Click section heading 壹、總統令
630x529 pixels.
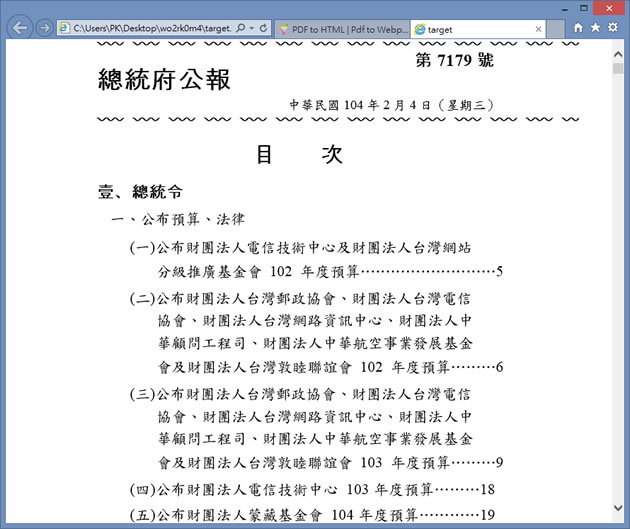click(140, 192)
